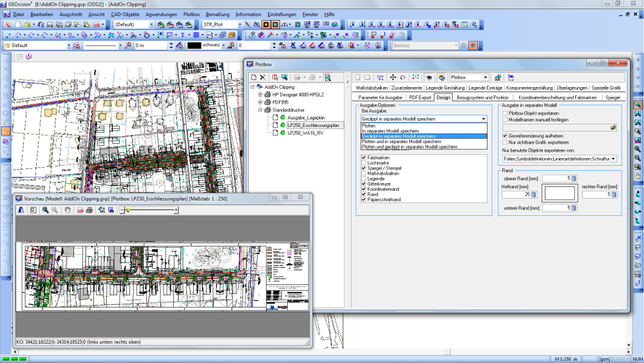Image resolution: width=644 pixels, height=363 pixels.
Task: Open the 'Nur benutzte Objekte exportieren von' dropdown
Action: pyautogui.click(x=613, y=158)
